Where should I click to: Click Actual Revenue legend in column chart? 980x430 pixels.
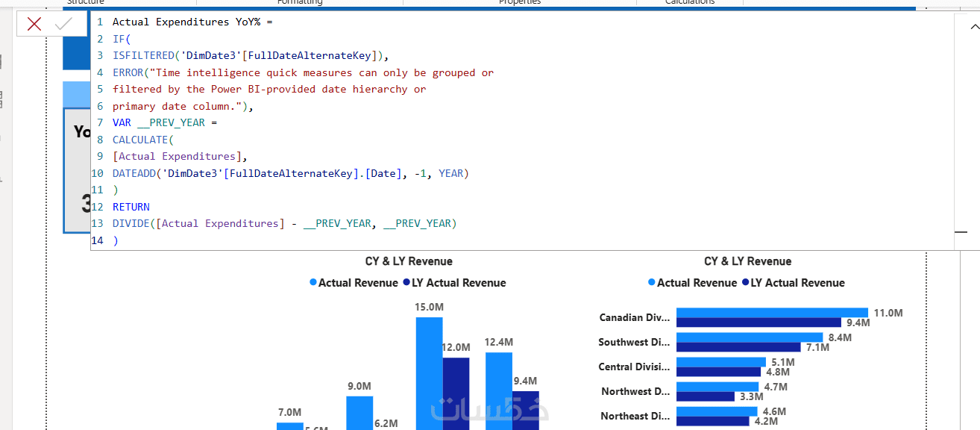(353, 283)
